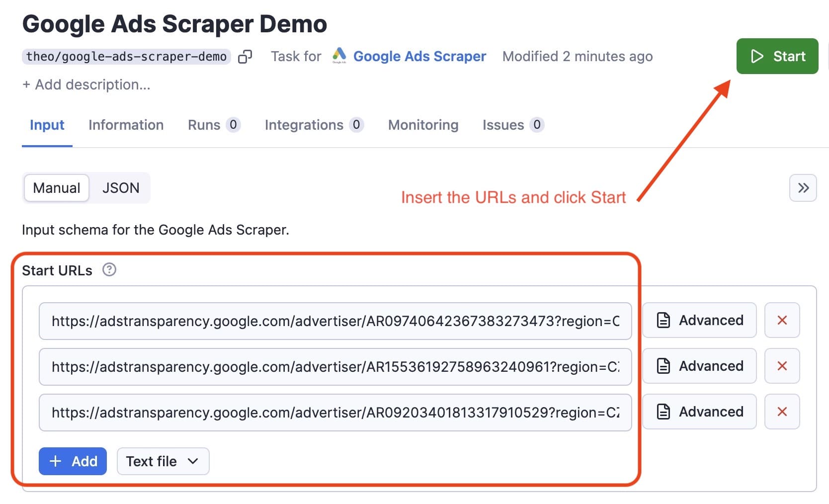Remove the first start URL
Screen dimensions: 829x504
pyautogui.click(x=782, y=321)
